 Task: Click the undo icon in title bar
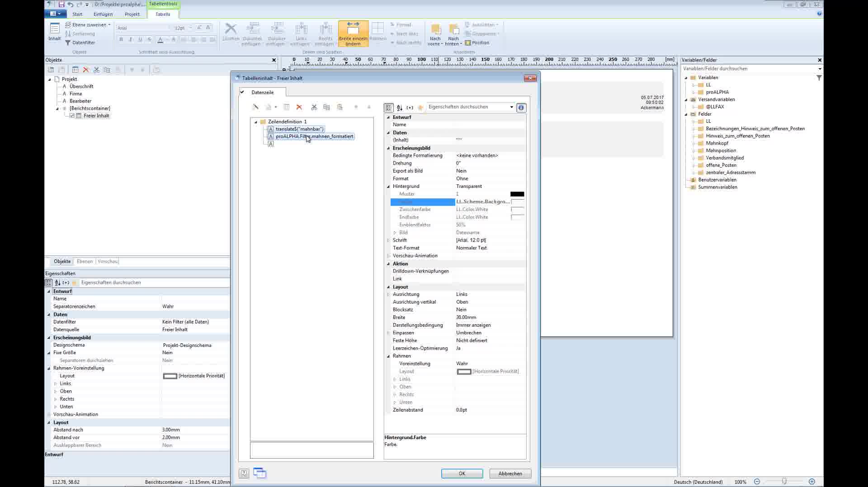point(71,5)
